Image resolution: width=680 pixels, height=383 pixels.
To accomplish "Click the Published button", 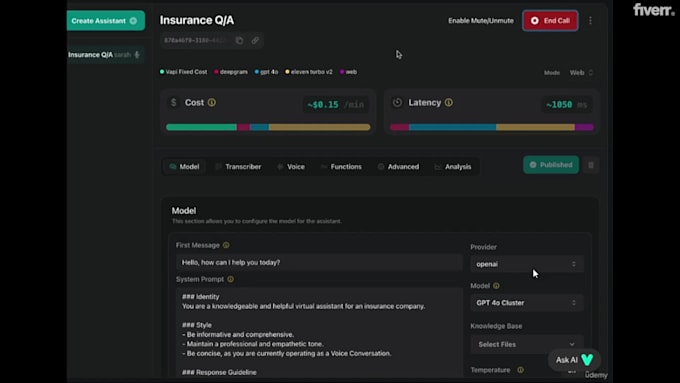I will (x=551, y=165).
